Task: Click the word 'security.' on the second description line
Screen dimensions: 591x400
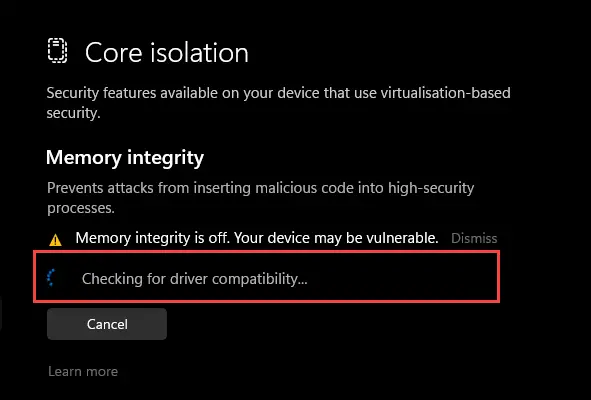Action: pyautogui.click(x=73, y=113)
